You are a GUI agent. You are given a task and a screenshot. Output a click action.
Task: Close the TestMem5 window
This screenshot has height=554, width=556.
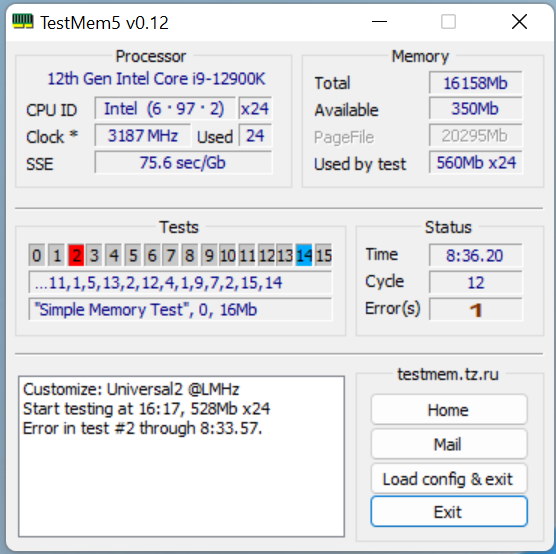pos(519,22)
